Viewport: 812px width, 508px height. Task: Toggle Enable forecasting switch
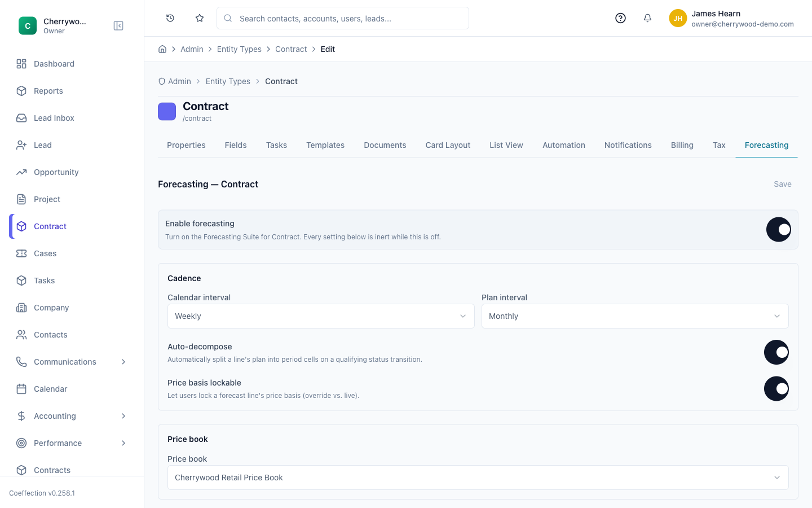tap(779, 230)
